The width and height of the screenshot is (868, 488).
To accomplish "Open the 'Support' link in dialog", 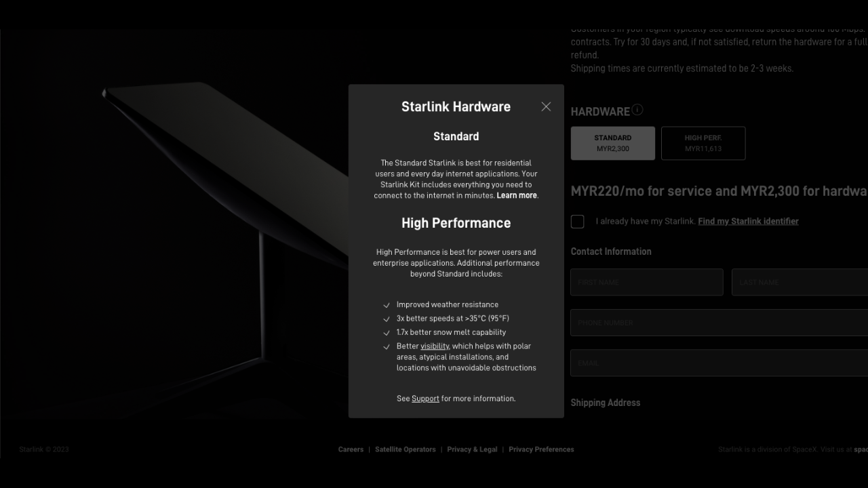I will click(x=425, y=399).
